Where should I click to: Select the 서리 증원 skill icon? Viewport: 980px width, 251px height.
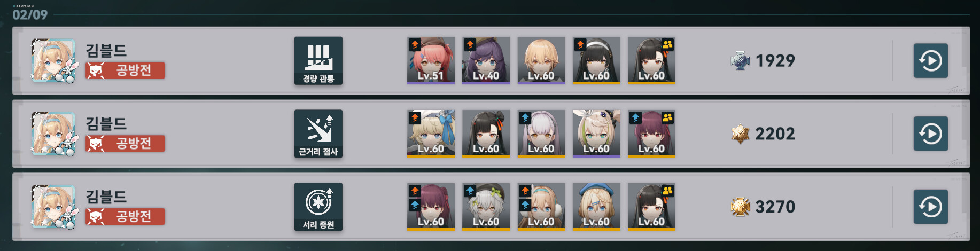(x=318, y=207)
